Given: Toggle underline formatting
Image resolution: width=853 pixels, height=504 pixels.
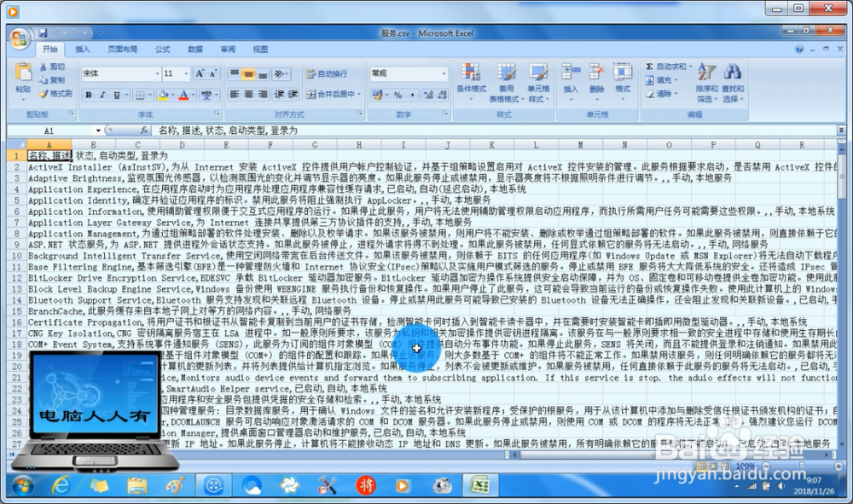Looking at the screenshot, I should pyautogui.click(x=116, y=96).
